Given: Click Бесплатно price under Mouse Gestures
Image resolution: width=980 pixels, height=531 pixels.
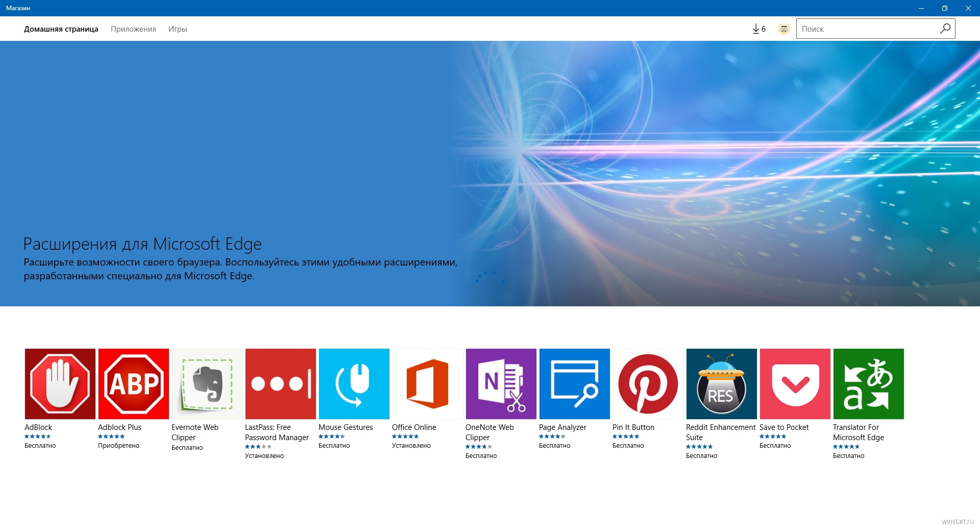Looking at the screenshot, I should [x=334, y=446].
